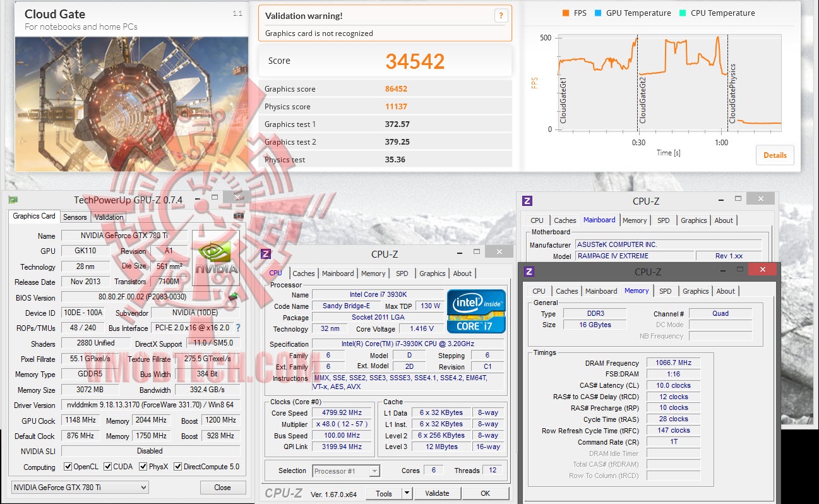Click the validation warning question mark button
This screenshot has height=504, width=819.
coord(501,16)
